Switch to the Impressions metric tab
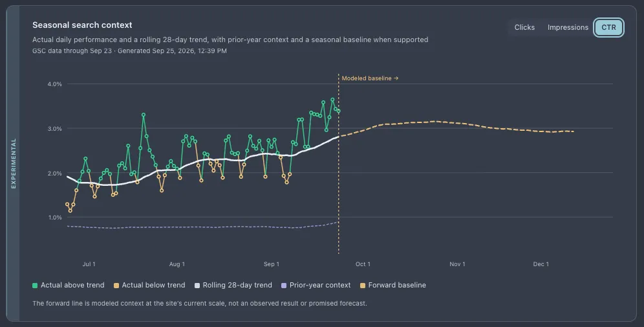Viewport: 644px width, 327px height. pyautogui.click(x=568, y=28)
